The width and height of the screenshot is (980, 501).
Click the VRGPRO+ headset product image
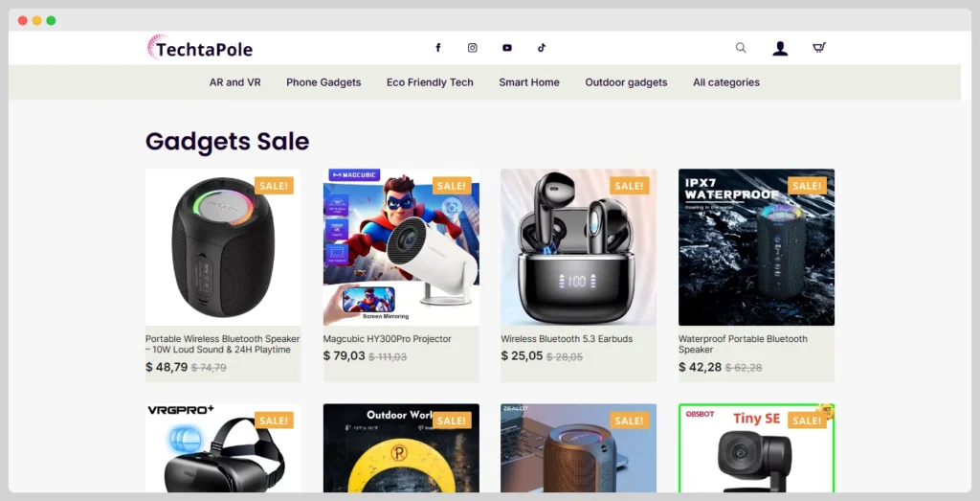[223, 448]
